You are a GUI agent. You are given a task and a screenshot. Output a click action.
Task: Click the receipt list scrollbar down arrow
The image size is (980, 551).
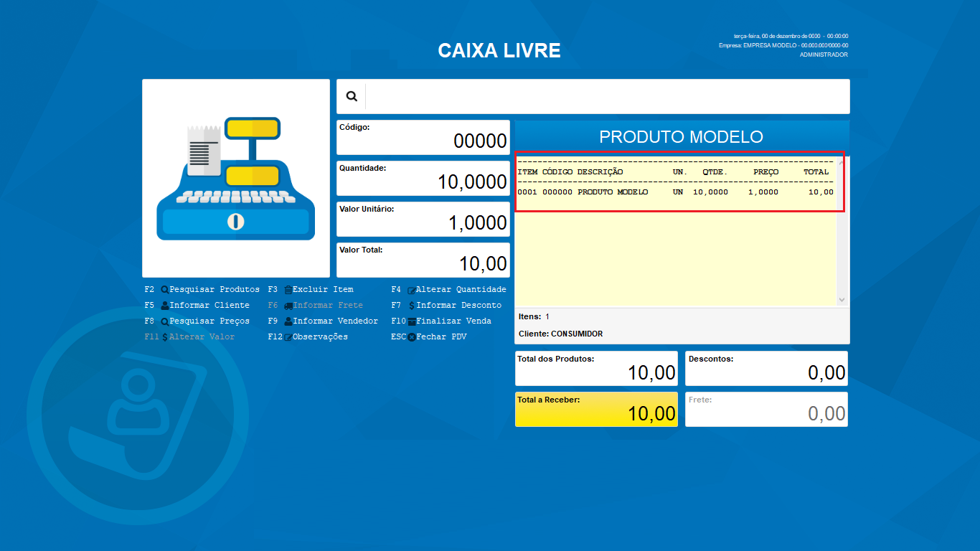[842, 300]
